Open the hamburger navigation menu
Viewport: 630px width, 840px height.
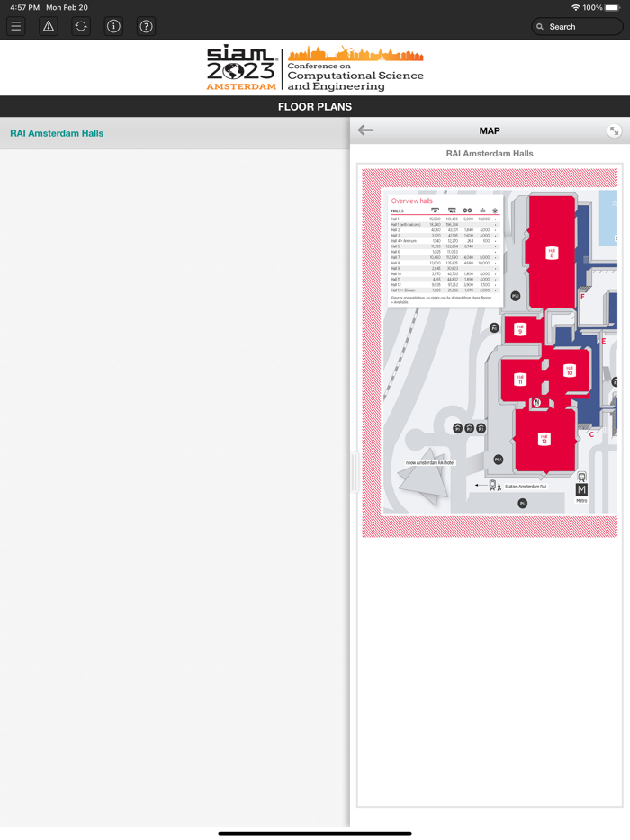(x=16, y=26)
